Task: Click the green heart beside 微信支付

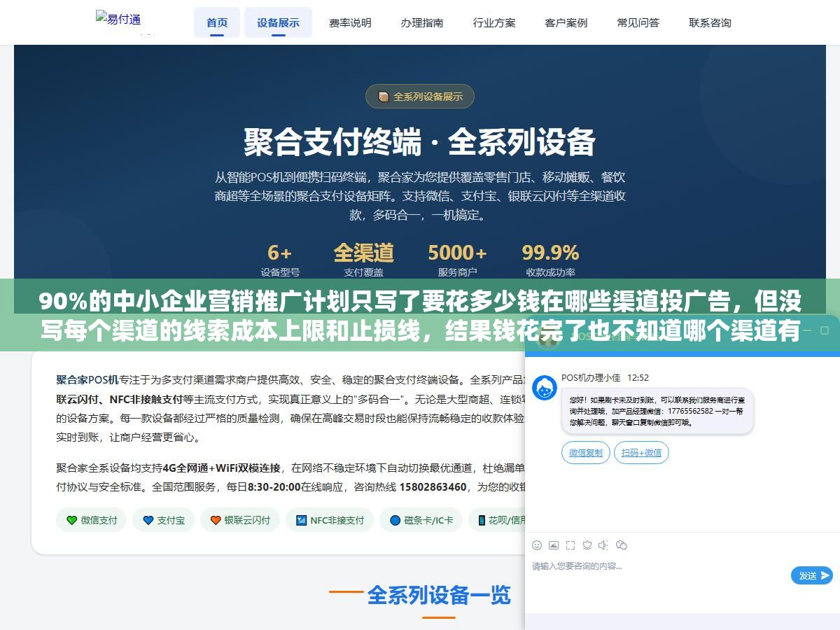Action: pos(71,520)
